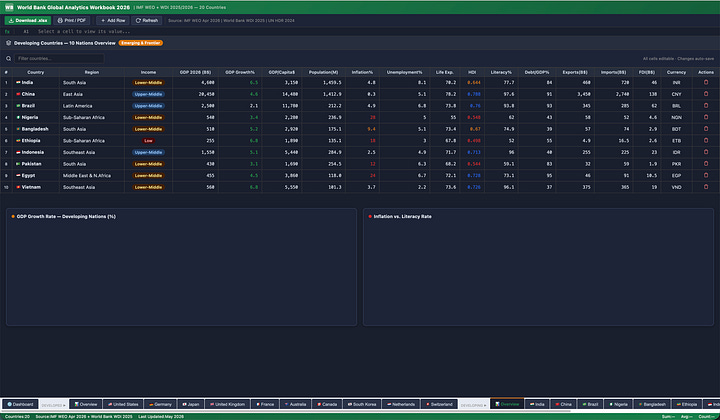This screenshot has width=720, height=420.
Task: Expand the DEVELOPED sheet group
Action: 53,405
